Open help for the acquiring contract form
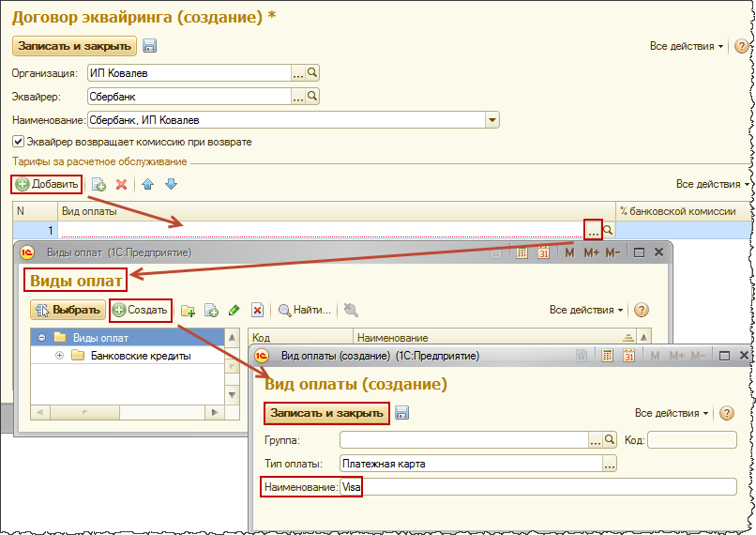The width and height of the screenshot is (756, 535). coord(741,46)
